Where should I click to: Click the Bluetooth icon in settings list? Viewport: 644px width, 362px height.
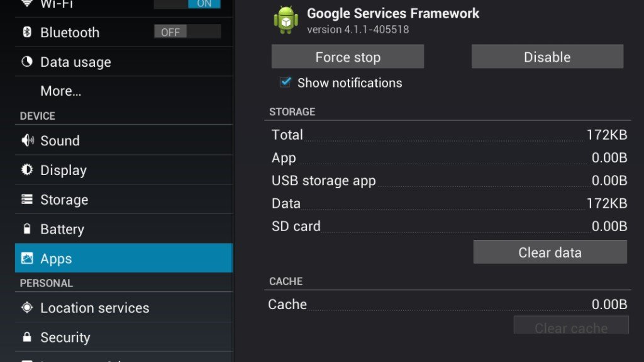(27, 31)
